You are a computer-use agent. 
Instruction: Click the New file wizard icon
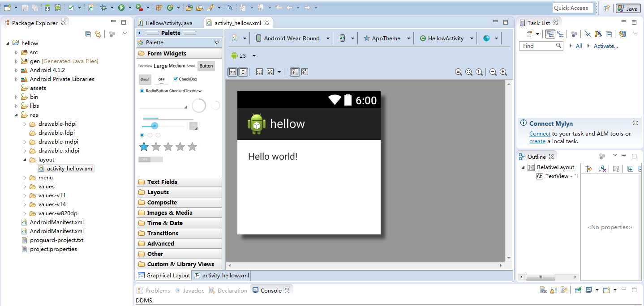(7, 8)
